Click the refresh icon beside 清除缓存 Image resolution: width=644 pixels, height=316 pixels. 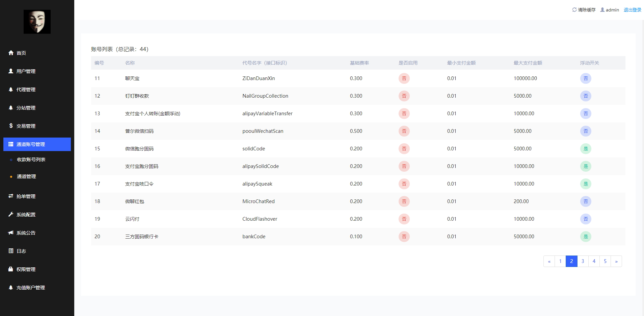coord(574,10)
